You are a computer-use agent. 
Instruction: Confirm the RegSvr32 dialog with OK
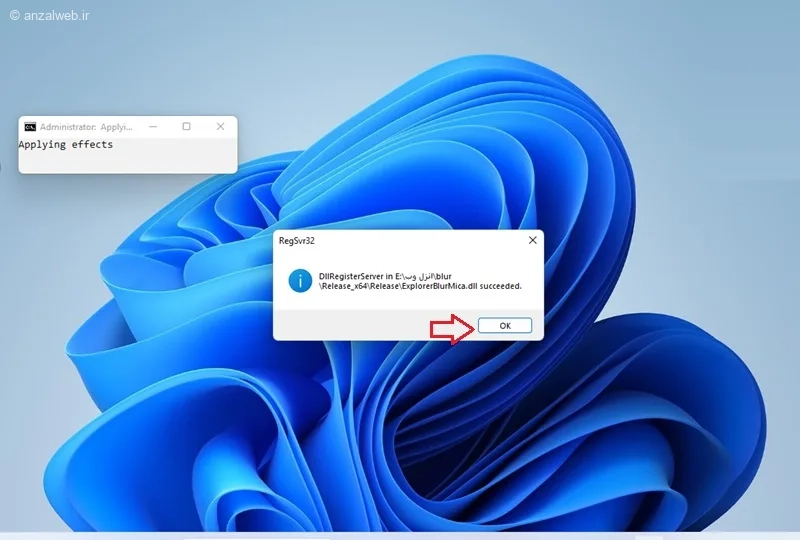pyautogui.click(x=505, y=326)
